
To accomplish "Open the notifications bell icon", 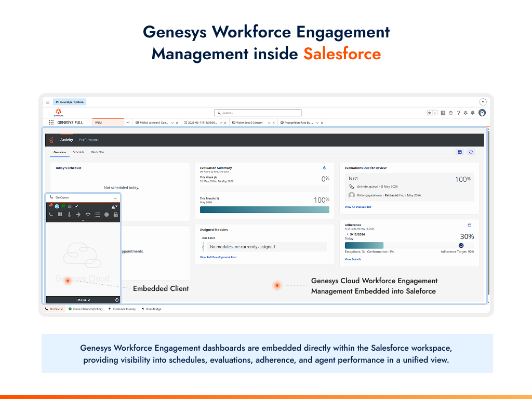I will click(473, 113).
